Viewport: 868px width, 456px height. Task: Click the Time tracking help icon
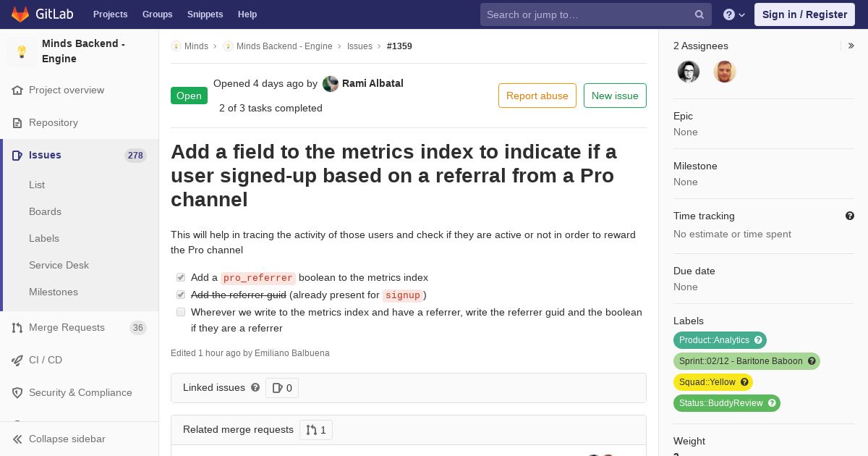pyautogui.click(x=850, y=216)
